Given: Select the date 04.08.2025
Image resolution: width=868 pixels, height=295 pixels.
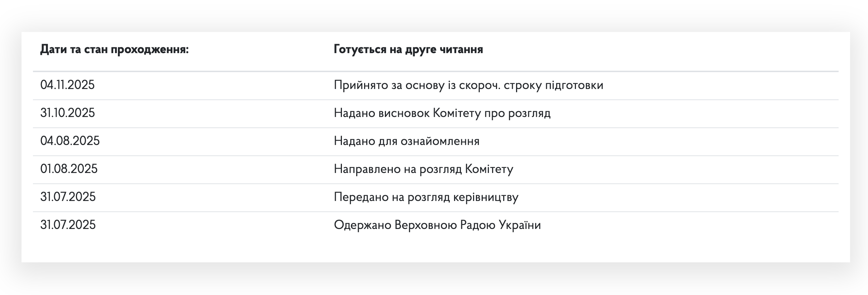Looking at the screenshot, I should click(70, 141).
